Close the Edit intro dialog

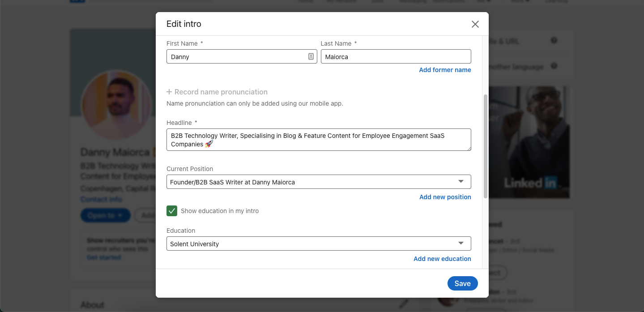tap(475, 24)
